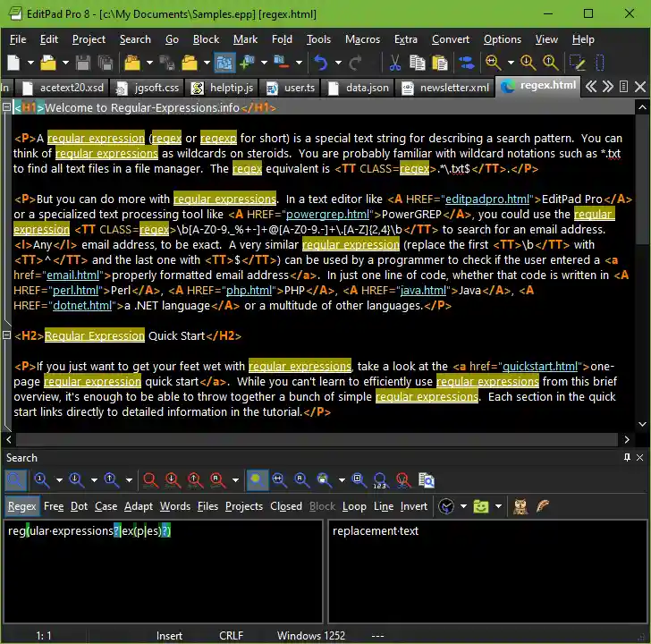Click the Prepare to Search magnifier icon

16,480
